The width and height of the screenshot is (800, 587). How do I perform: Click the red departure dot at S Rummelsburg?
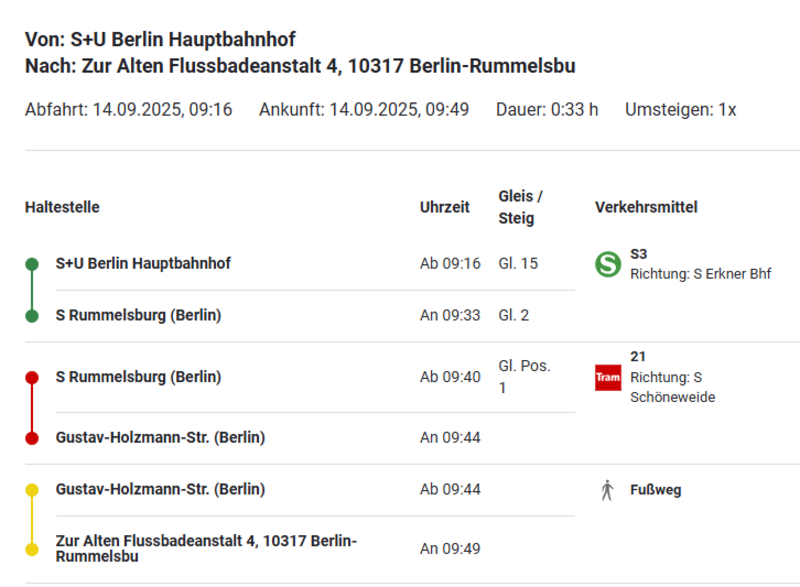pos(32,378)
